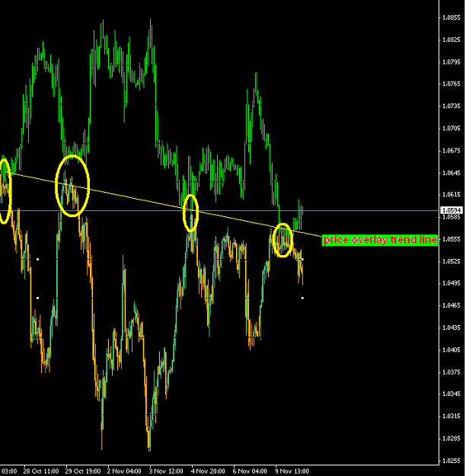Click the 1.0255 price scale value

(x=452, y=461)
